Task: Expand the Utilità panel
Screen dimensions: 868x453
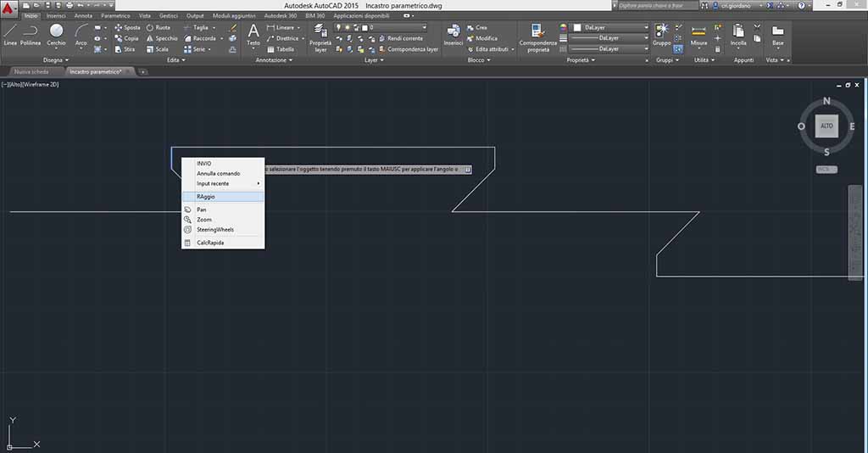Action: pyautogui.click(x=704, y=60)
